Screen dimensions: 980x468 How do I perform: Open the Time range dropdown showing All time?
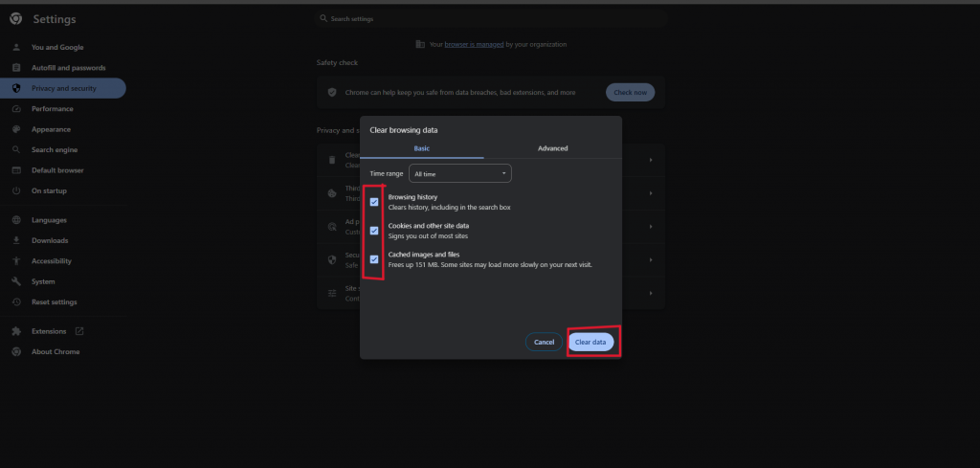pos(460,173)
